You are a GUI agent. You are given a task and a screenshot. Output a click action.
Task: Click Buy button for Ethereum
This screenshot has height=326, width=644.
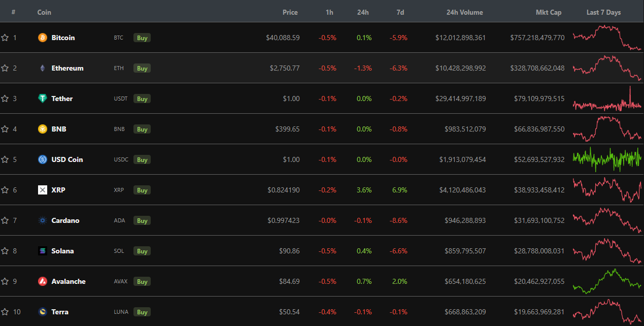pos(142,69)
